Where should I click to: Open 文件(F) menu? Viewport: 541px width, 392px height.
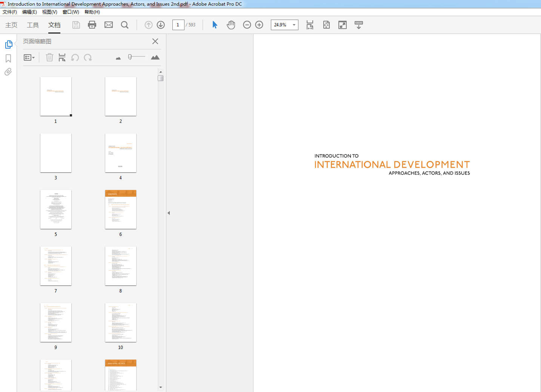(x=10, y=12)
